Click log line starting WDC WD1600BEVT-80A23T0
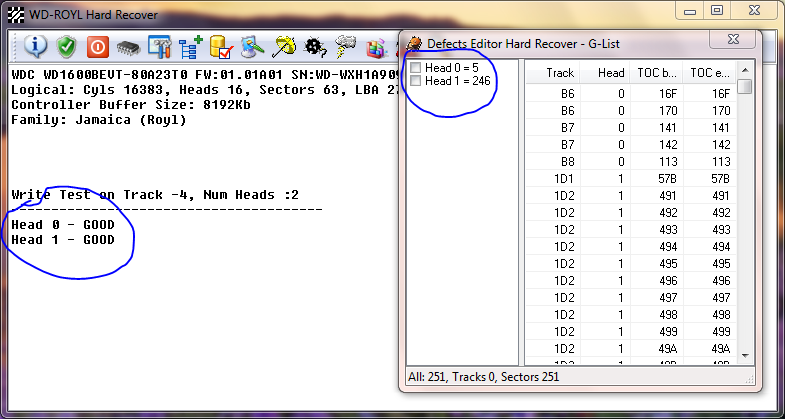The width and height of the screenshot is (785, 419). pos(205,75)
